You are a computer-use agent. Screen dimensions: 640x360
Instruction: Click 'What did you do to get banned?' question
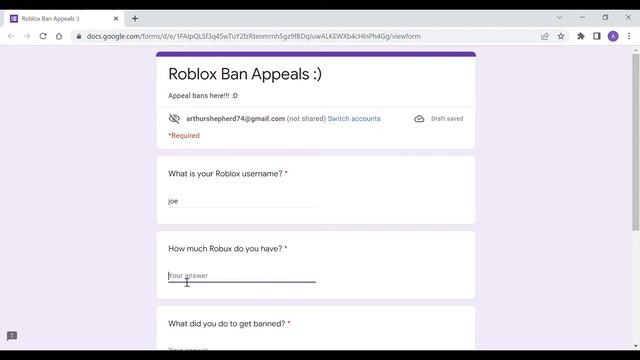click(227, 324)
